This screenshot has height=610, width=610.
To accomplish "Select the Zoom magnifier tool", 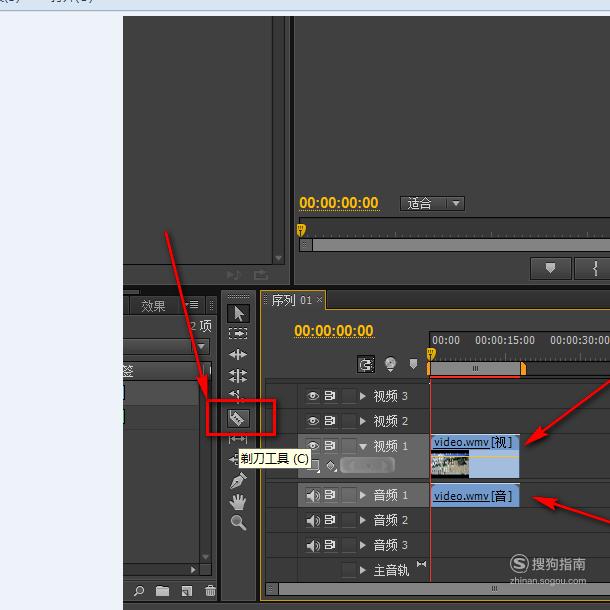I will [x=238, y=522].
